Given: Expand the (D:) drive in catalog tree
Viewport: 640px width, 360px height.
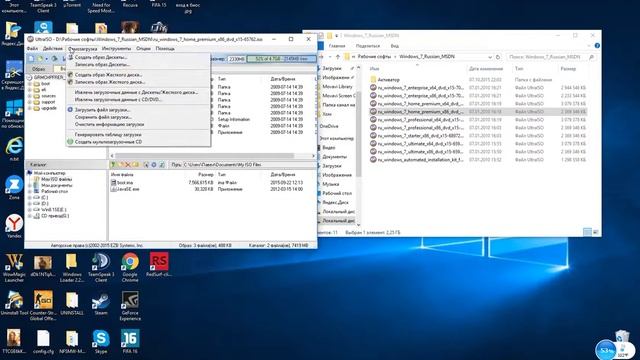Looking at the screenshot, I should (x=30, y=204).
